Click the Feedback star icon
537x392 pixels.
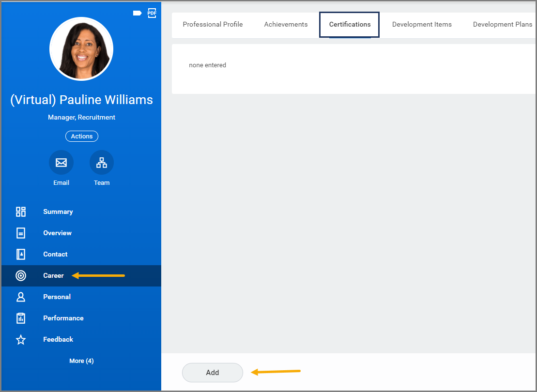[x=21, y=340]
